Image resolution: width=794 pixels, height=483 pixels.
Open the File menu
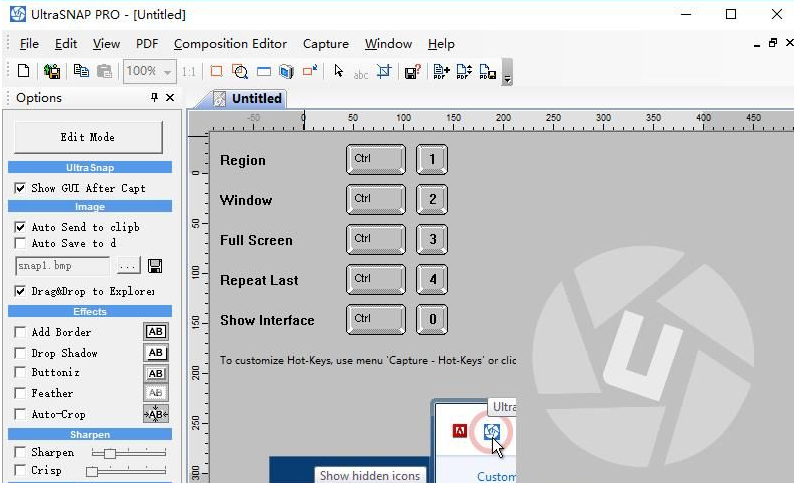29,44
